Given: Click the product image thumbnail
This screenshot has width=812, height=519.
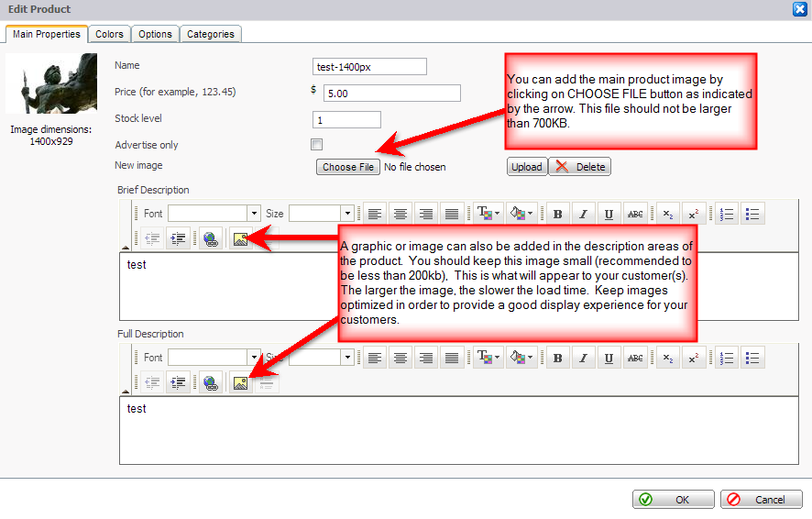Looking at the screenshot, I should point(51,83).
